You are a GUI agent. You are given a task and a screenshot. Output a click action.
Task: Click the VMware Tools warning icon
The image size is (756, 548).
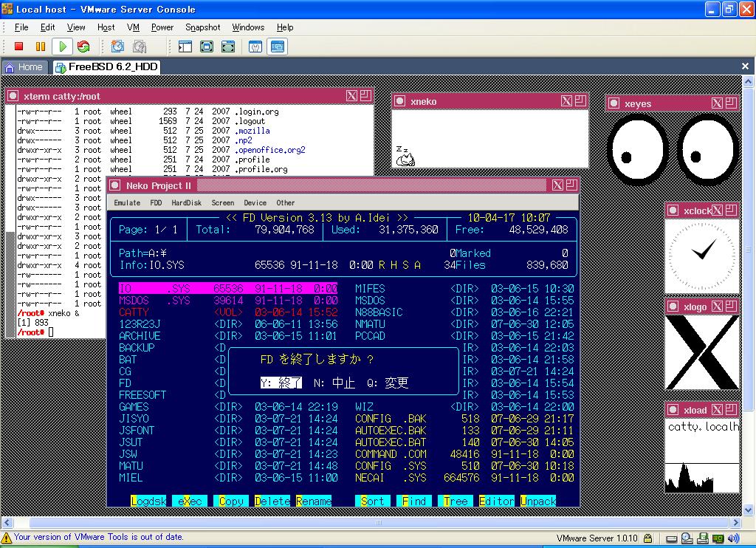6,538
